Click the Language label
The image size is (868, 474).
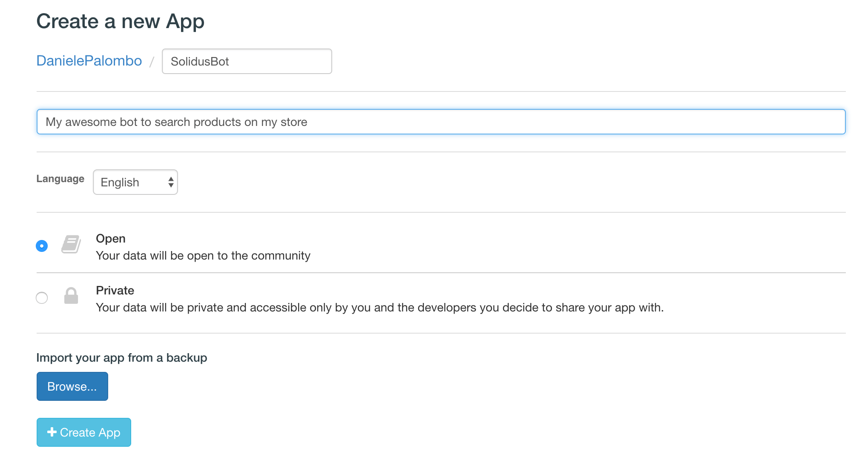point(60,179)
